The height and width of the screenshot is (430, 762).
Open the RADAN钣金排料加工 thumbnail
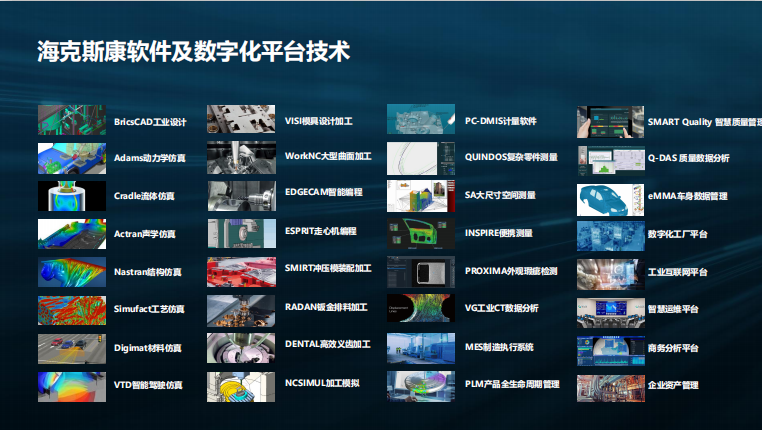pyautogui.click(x=241, y=310)
